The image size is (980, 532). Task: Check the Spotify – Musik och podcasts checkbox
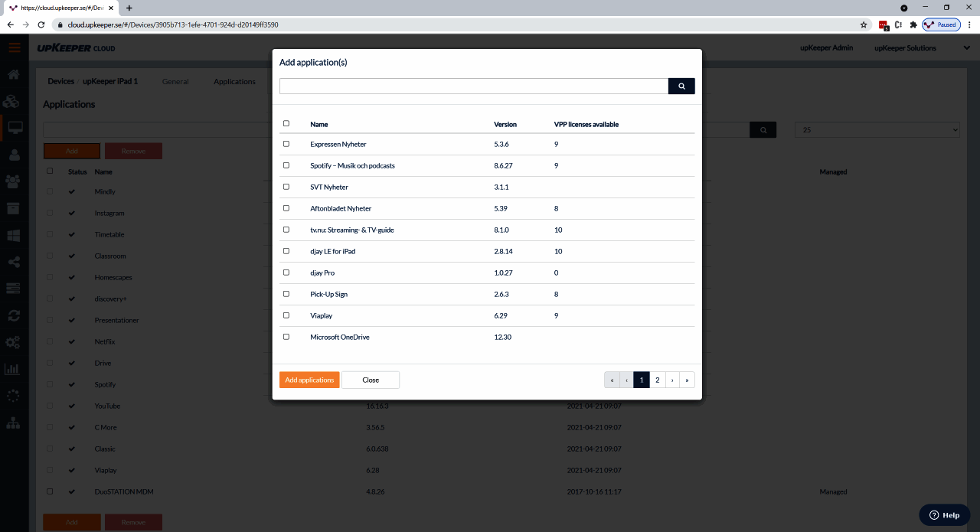286,165
